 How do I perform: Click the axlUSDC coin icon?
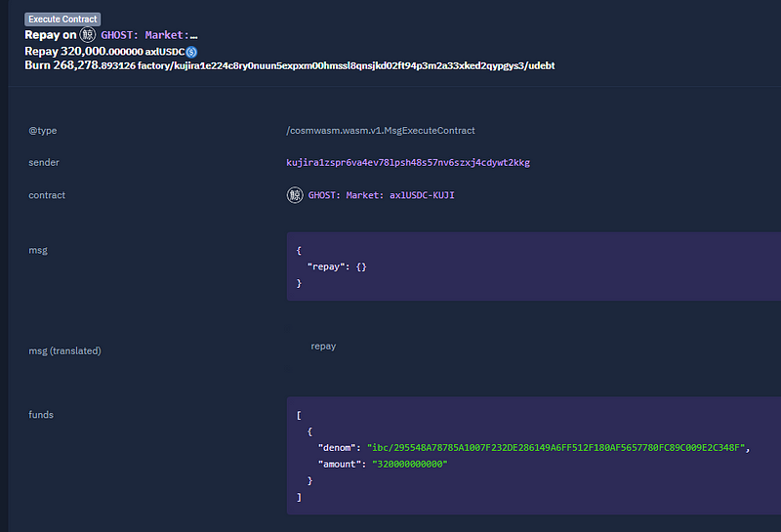click(x=191, y=52)
